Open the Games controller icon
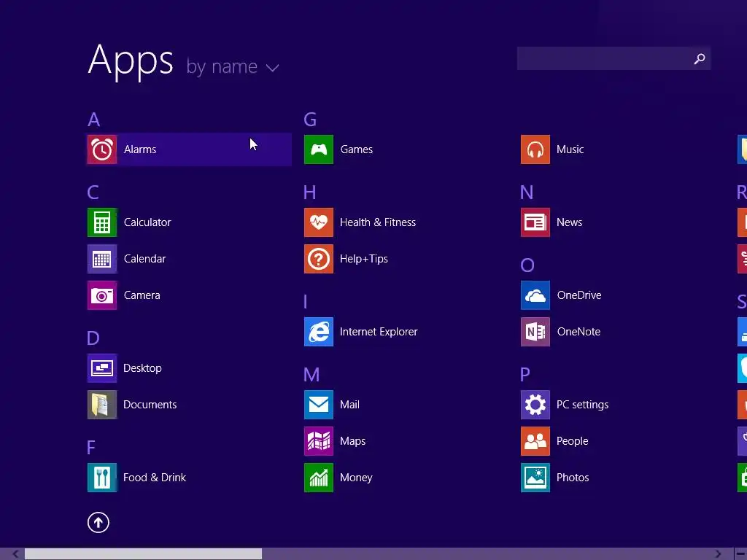The height and width of the screenshot is (560, 747). (x=319, y=149)
